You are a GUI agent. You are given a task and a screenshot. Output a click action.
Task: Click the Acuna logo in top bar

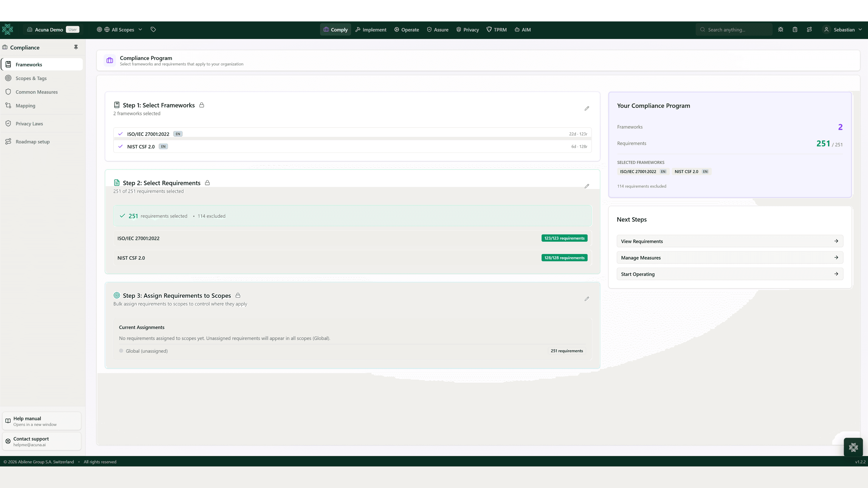[7, 30]
